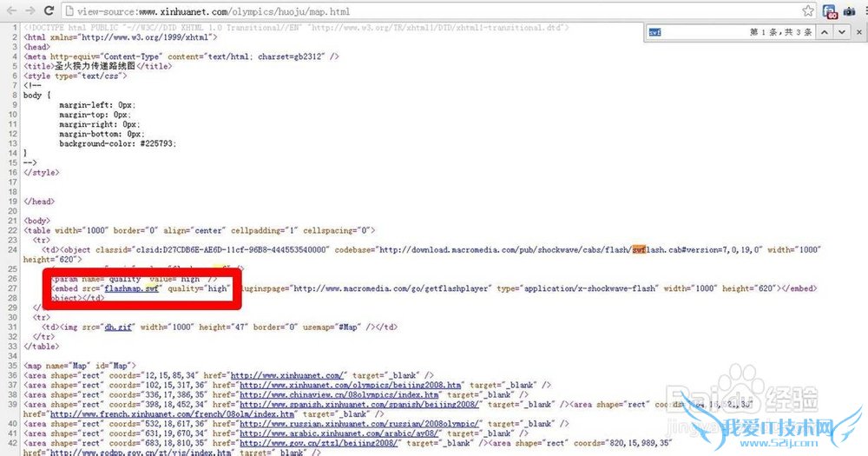Viewport: 868px width, 456px height.
Task: Click the title line 圣火接力传递路线图
Action: [97, 66]
